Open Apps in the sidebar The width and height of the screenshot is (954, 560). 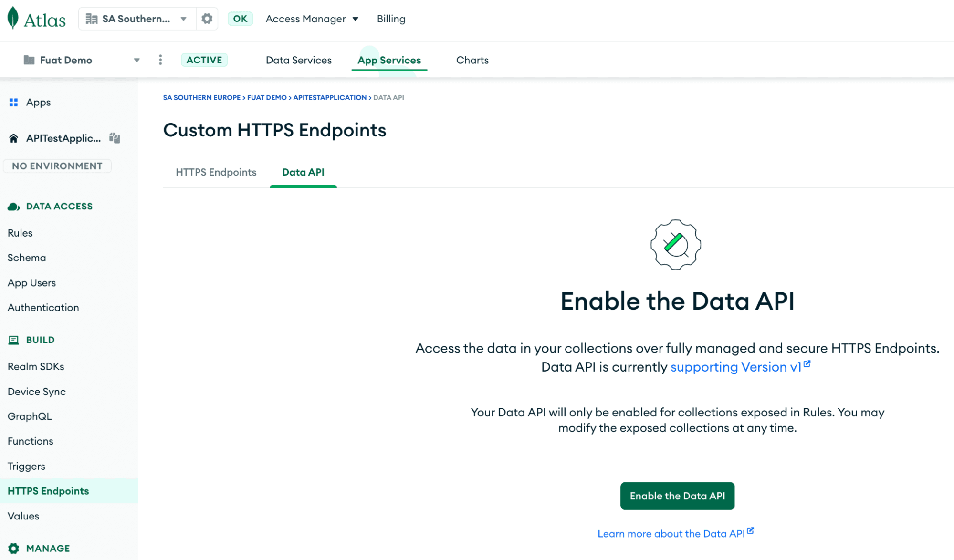click(38, 102)
